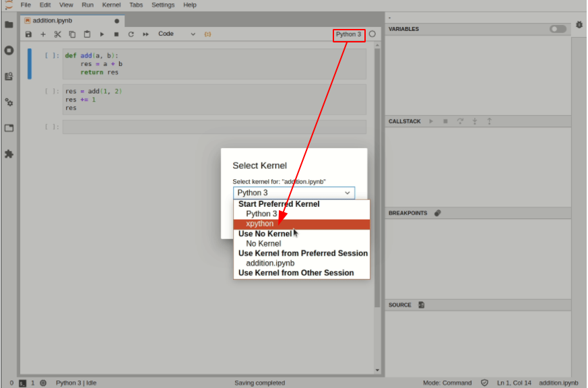Click the Callstack panel header label
Image resolution: width=588 pixels, height=388 pixels.
(405, 121)
